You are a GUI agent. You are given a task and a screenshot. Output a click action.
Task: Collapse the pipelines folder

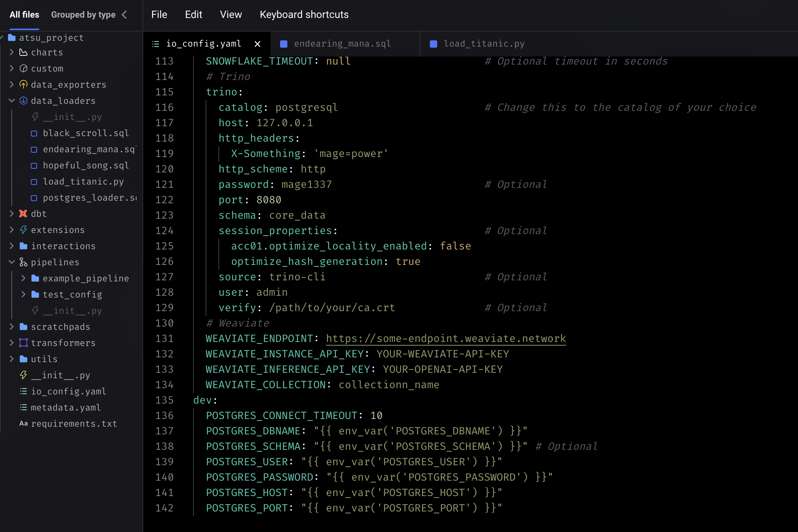point(12,262)
